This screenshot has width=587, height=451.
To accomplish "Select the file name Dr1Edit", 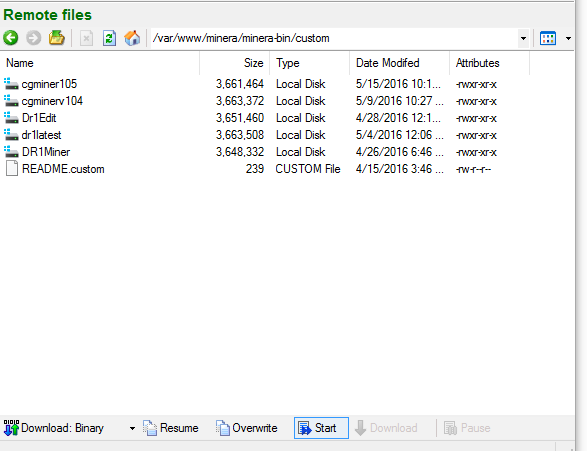I will tap(39, 118).
